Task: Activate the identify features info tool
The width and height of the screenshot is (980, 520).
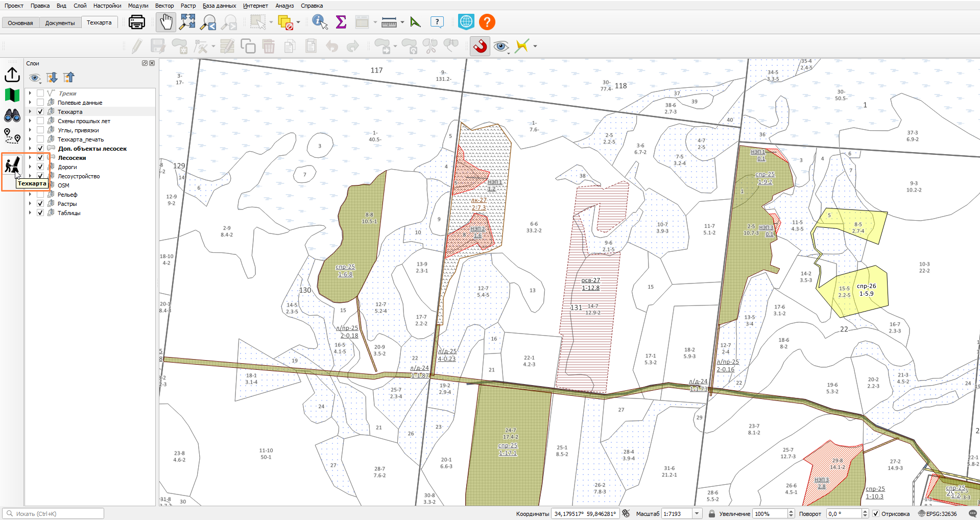Action: (x=320, y=22)
